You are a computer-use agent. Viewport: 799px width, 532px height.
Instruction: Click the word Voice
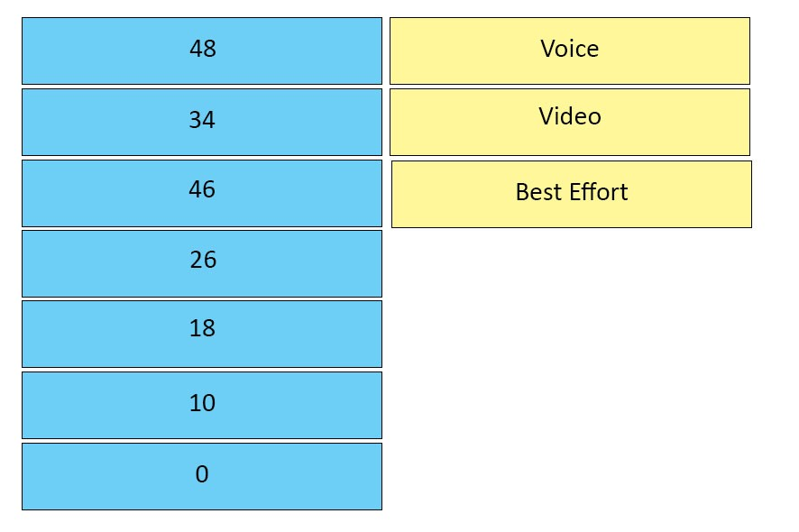tap(570, 49)
